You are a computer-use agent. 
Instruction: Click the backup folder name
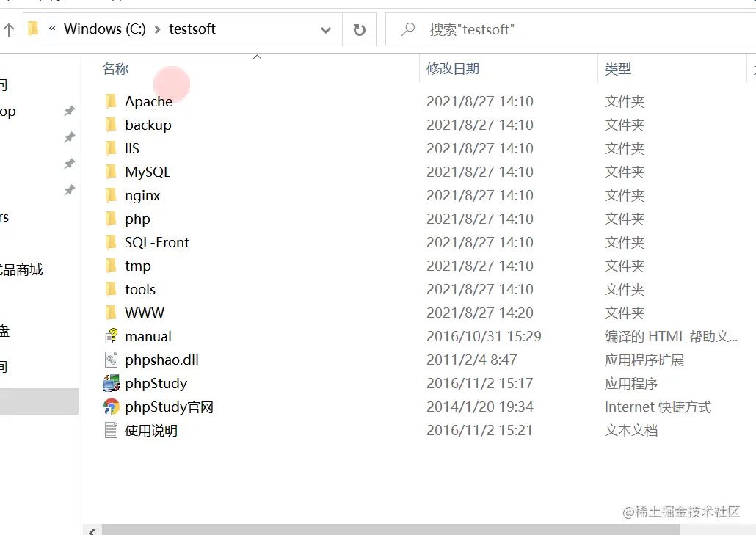pos(148,125)
